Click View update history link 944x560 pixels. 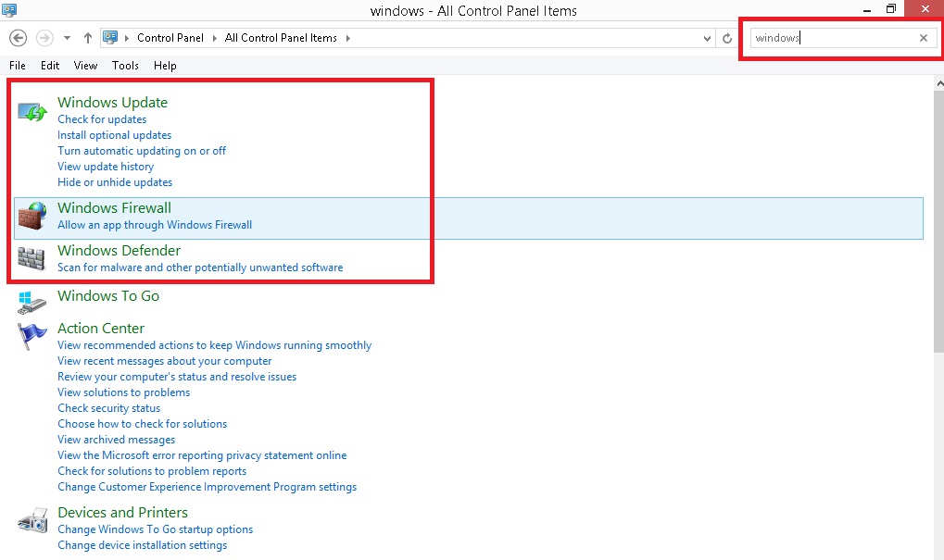[x=106, y=167]
